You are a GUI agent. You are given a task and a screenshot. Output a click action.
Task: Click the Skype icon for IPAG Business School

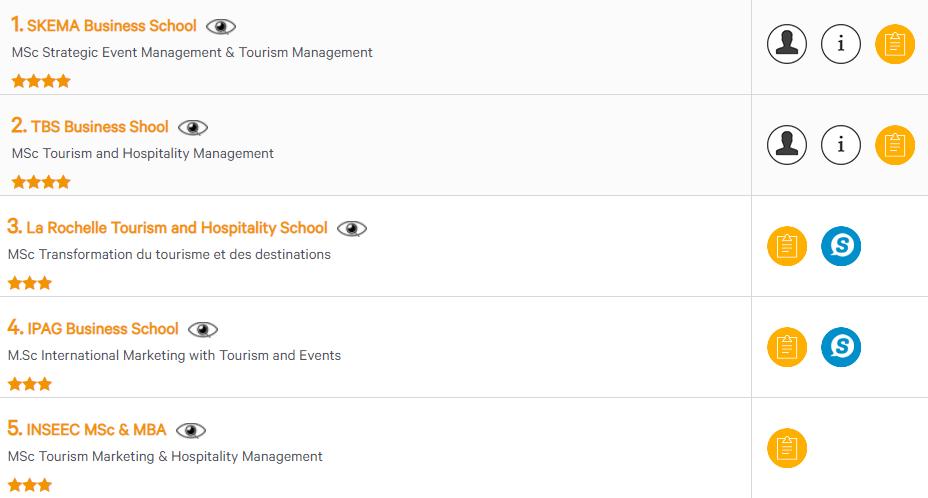point(841,347)
